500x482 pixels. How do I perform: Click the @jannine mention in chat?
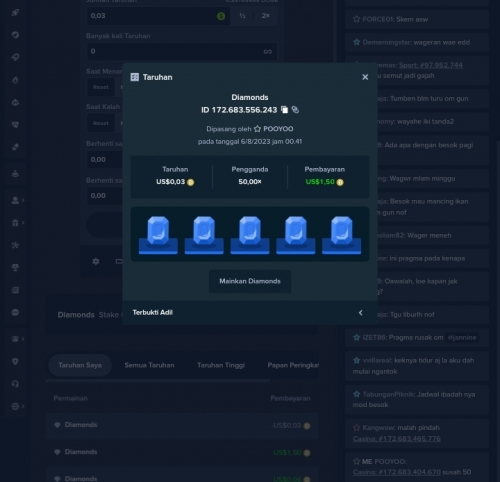tap(462, 338)
